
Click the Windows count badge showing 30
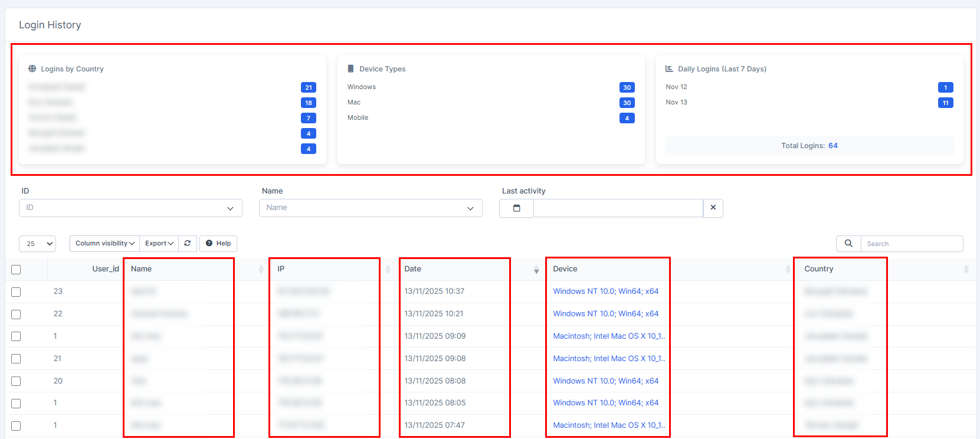click(627, 87)
